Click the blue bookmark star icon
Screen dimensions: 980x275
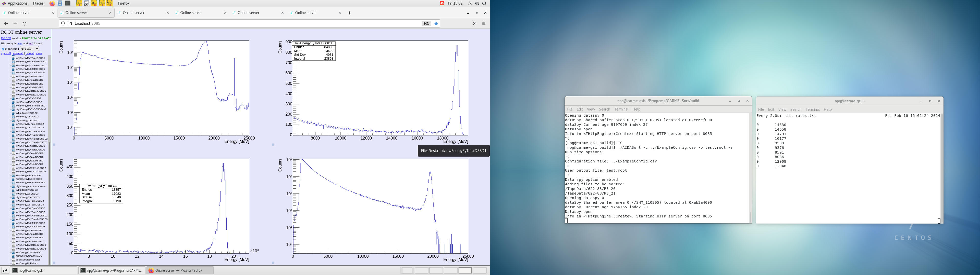[436, 23]
